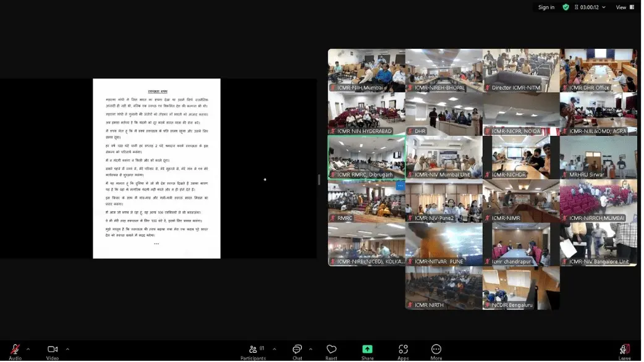
Task: Expand the caret next to Chat
Action: click(x=310, y=350)
